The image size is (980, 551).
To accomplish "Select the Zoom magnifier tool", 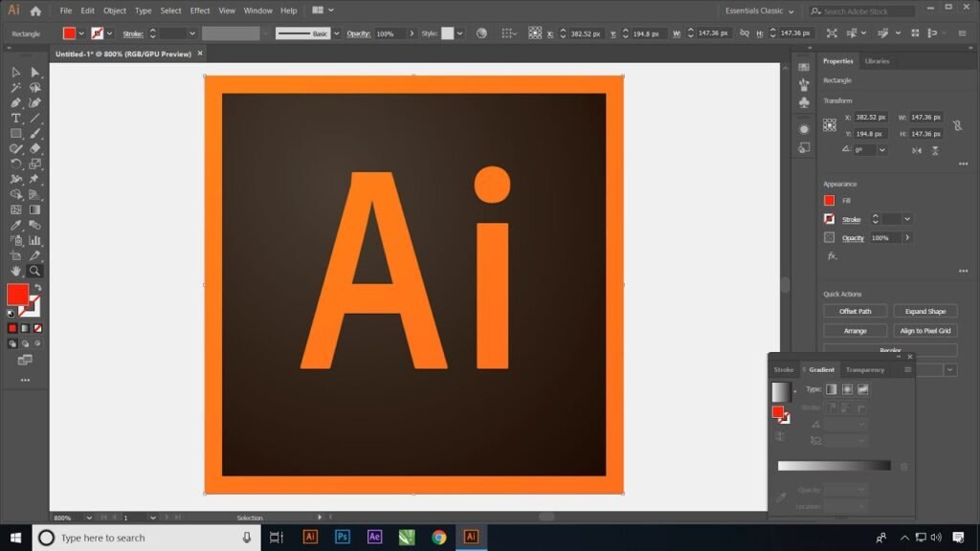I will 35,271.
